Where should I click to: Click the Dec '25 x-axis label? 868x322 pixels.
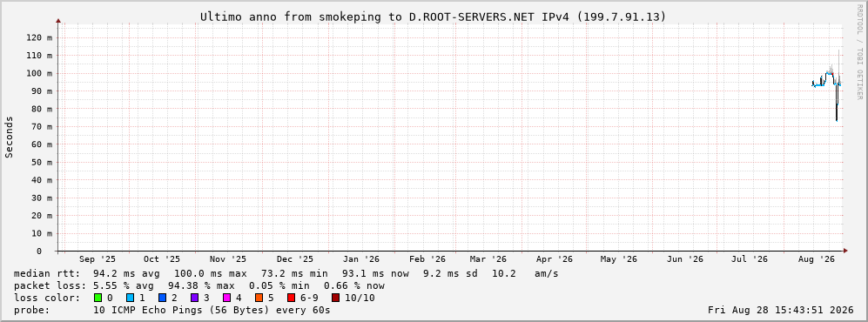point(294,259)
